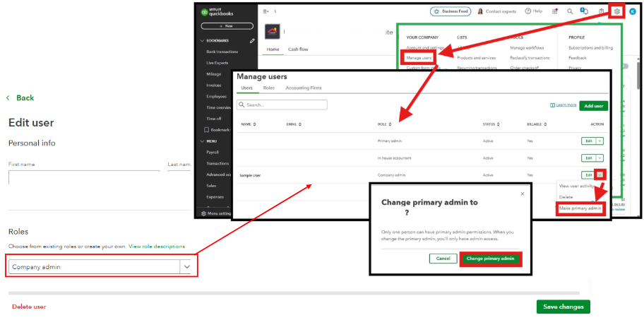The image size is (644, 320).
Task: Click the Delete user link
Action: 29,307
